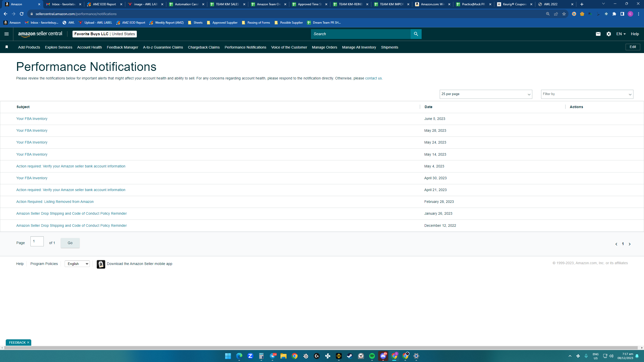Viewport: 644px width, 362px height.
Task: Open Discord from the taskbar
Action: [x=383, y=356]
